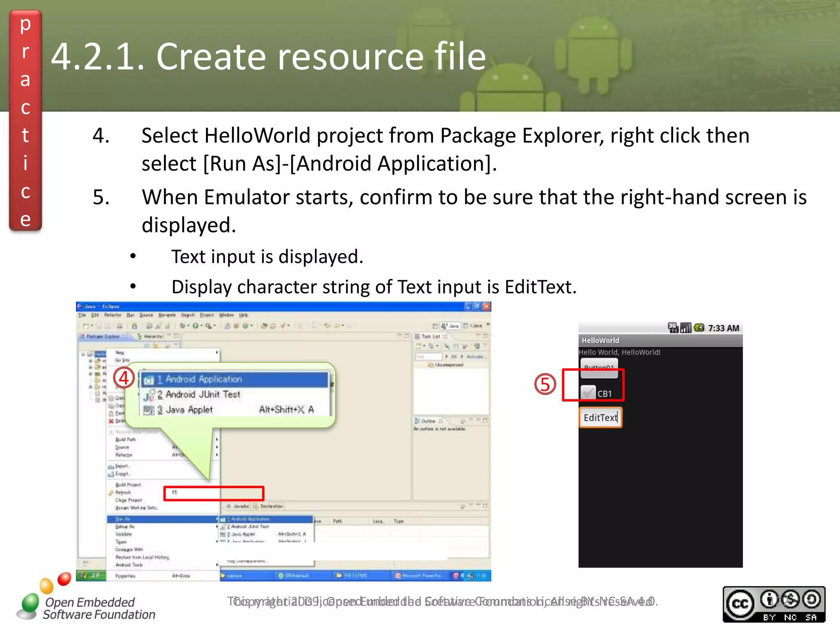Open the Eclipse Window menu
Image resolution: width=840 pixels, height=630 pixels.
pyautogui.click(x=226, y=315)
